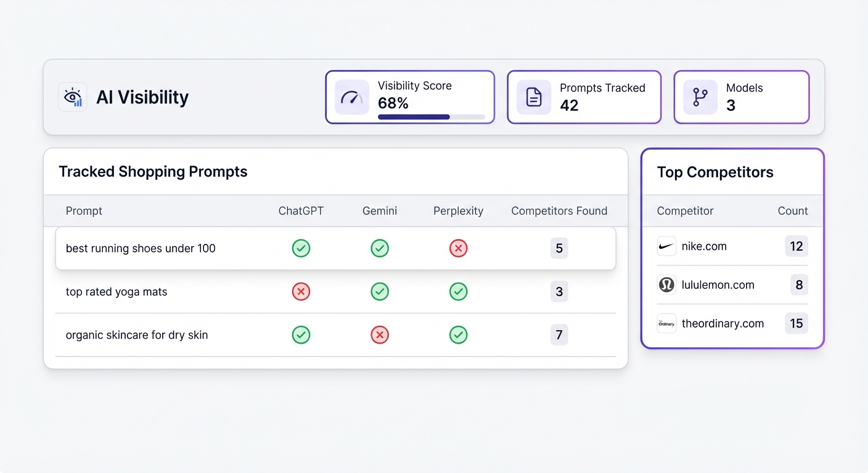The image size is (868, 473).
Task: Open the Models branch icon
Action: [x=700, y=97]
